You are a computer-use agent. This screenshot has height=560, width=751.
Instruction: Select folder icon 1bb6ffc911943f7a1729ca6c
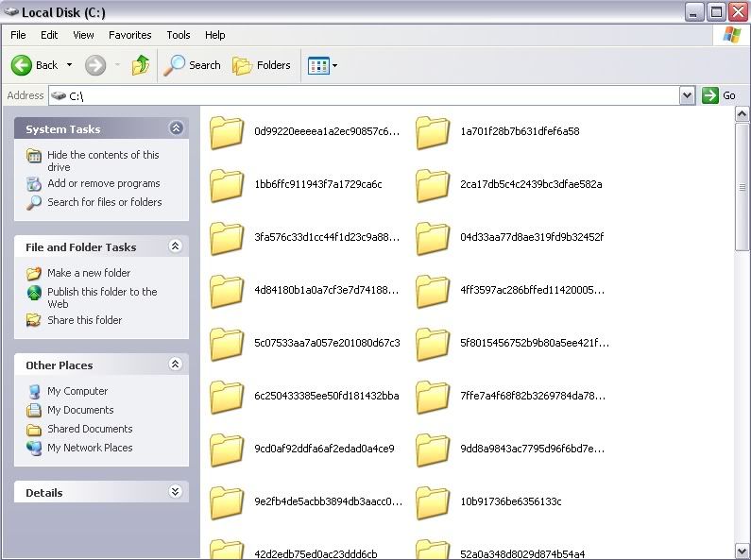[227, 185]
